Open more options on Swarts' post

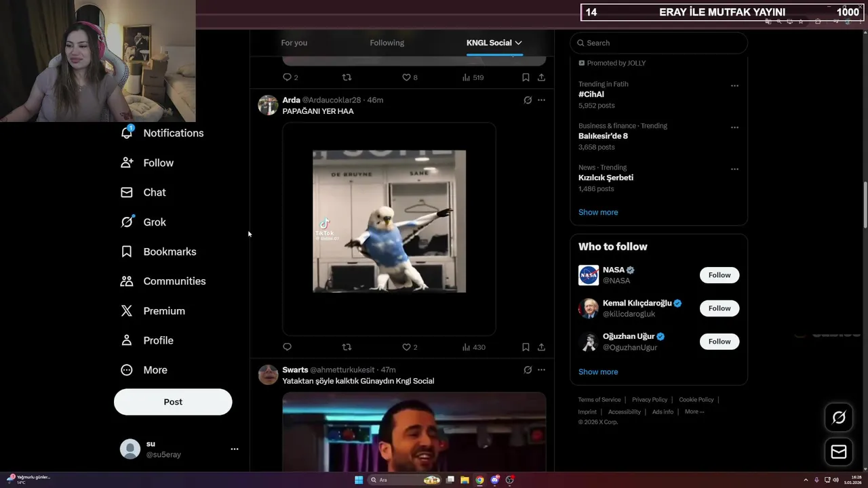(541, 370)
